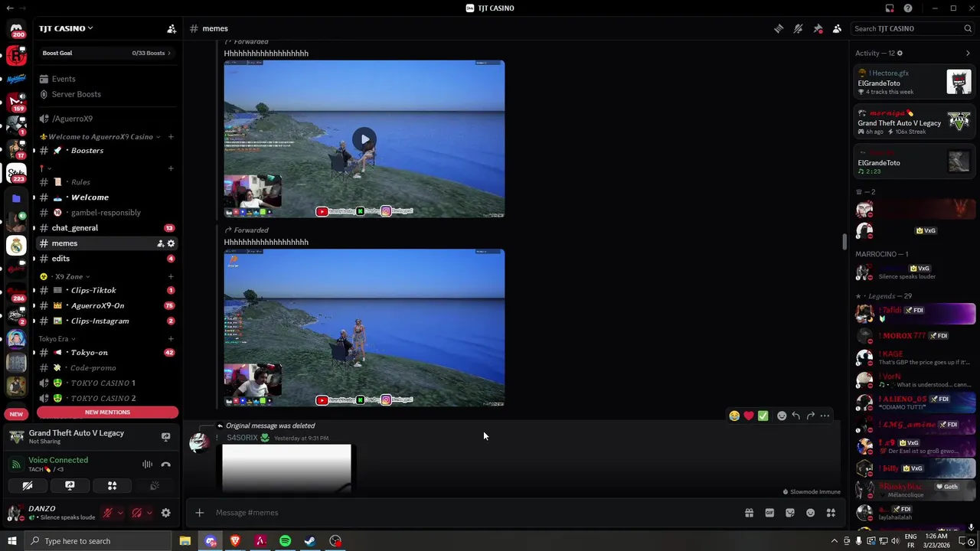Open the Activity settings gear in member list
This screenshot has width=980, height=551.
900,53
